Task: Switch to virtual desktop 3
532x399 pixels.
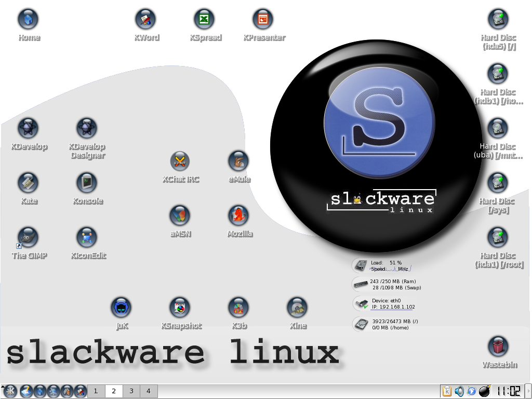Action: [x=131, y=391]
